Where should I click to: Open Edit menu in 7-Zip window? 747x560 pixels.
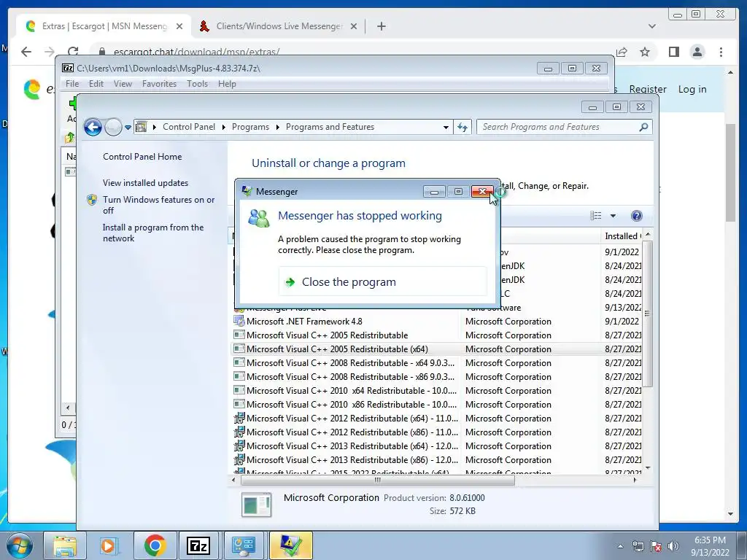[x=96, y=84]
